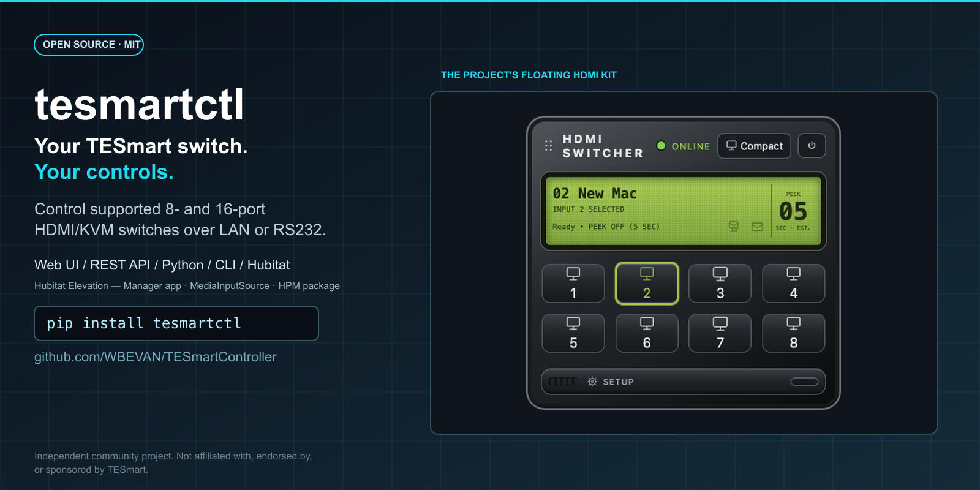The image size is (980, 490).
Task: Click the power icon button
Action: click(812, 146)
